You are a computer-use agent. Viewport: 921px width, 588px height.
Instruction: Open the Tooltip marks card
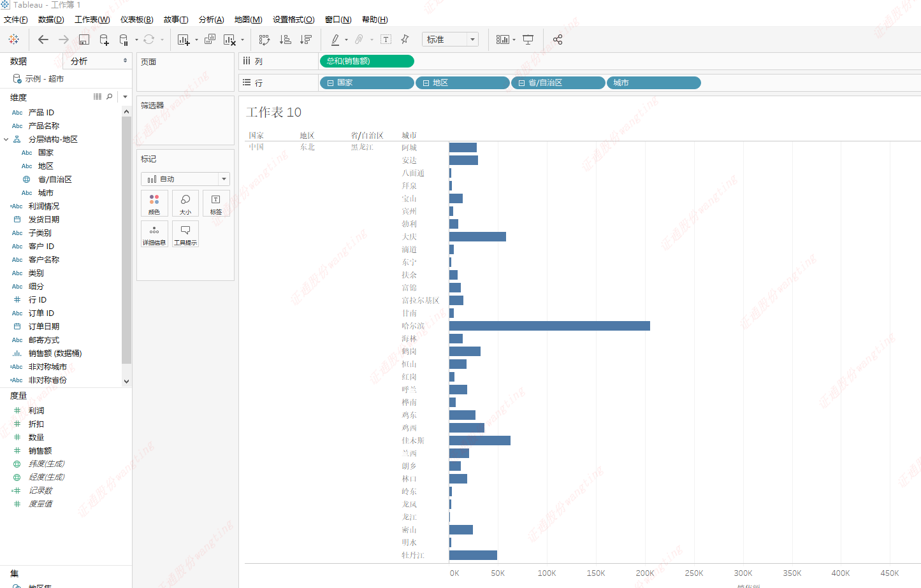[x=185, y=234]
